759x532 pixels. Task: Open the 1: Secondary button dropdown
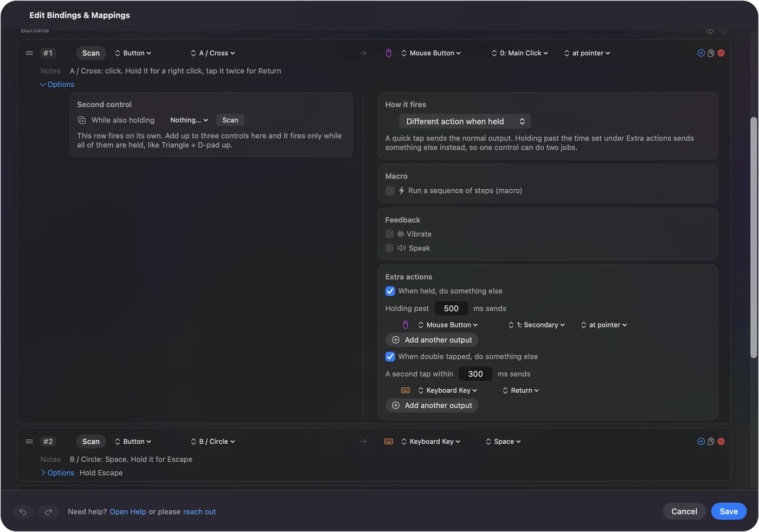point(537,325)
